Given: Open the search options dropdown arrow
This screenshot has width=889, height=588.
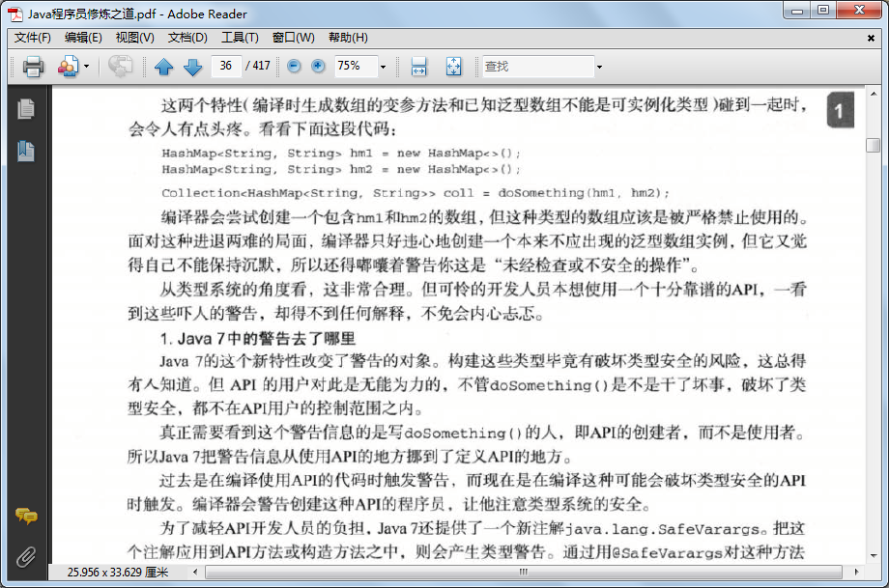Looking at the screenshot, I should (x=599, y=67).
